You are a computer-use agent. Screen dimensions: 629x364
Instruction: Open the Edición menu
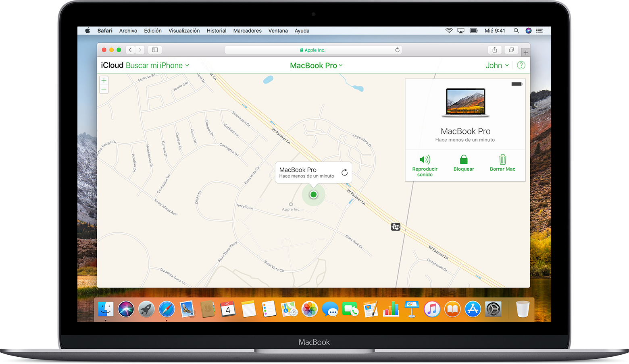[153, 31]
